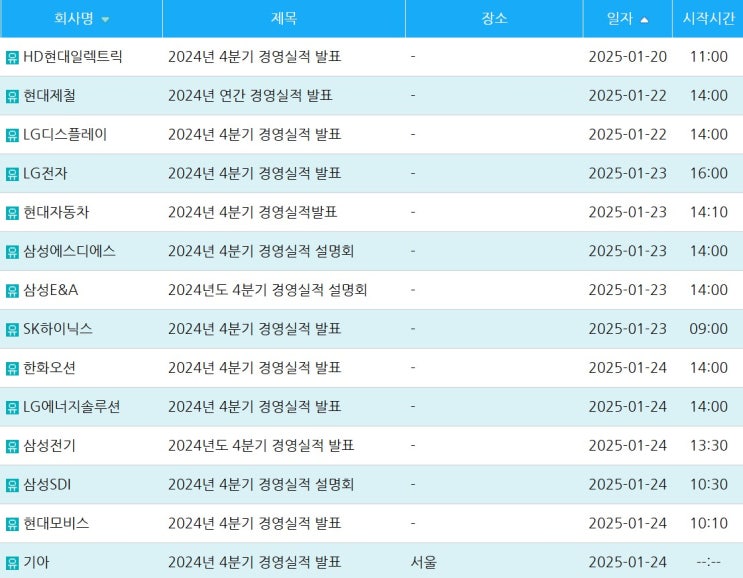This screenshot has height=578, width=743.
Task: Click the 유 market icon beside 삼성에스디에스
Action: [12, 252]
